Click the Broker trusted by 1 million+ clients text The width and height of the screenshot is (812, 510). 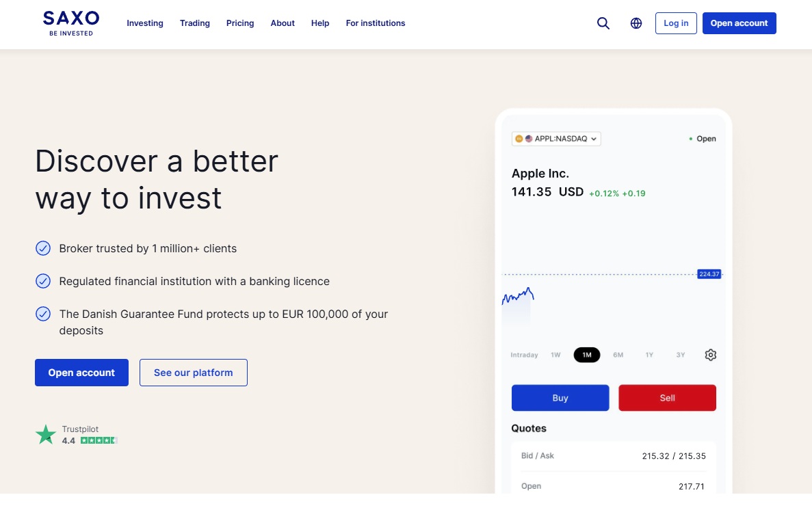(x=148, y=249)
